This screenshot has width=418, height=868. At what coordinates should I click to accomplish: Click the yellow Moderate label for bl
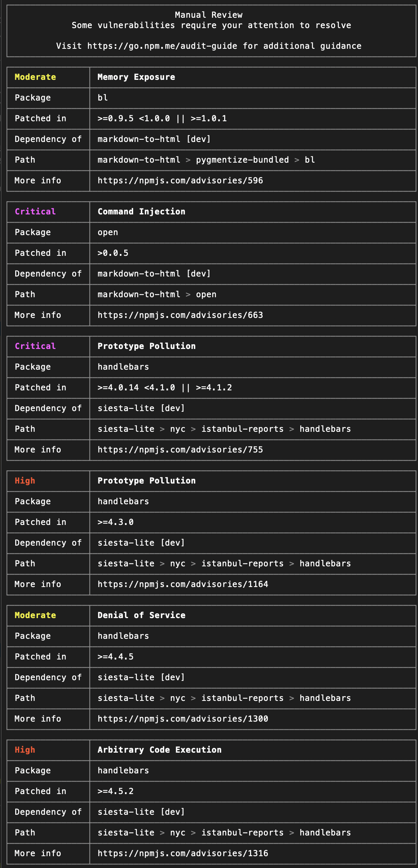35,77
